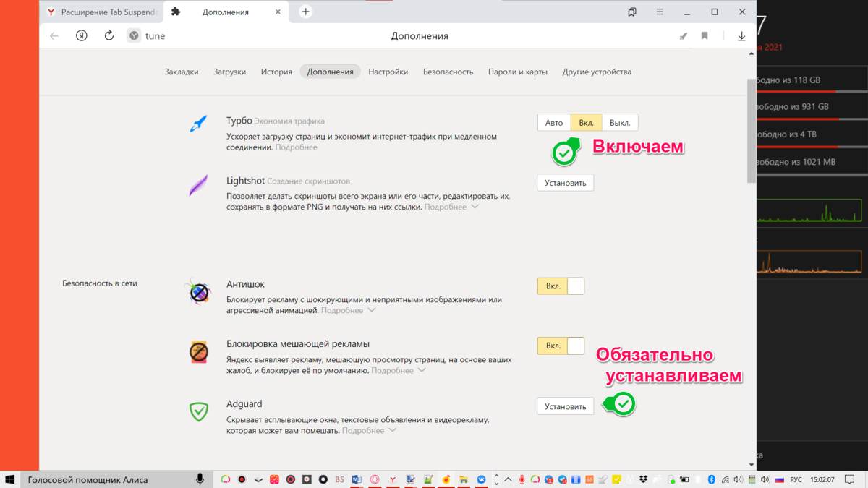Go back with the browser back arrow

pyautogui.click(x=54, y=35)
